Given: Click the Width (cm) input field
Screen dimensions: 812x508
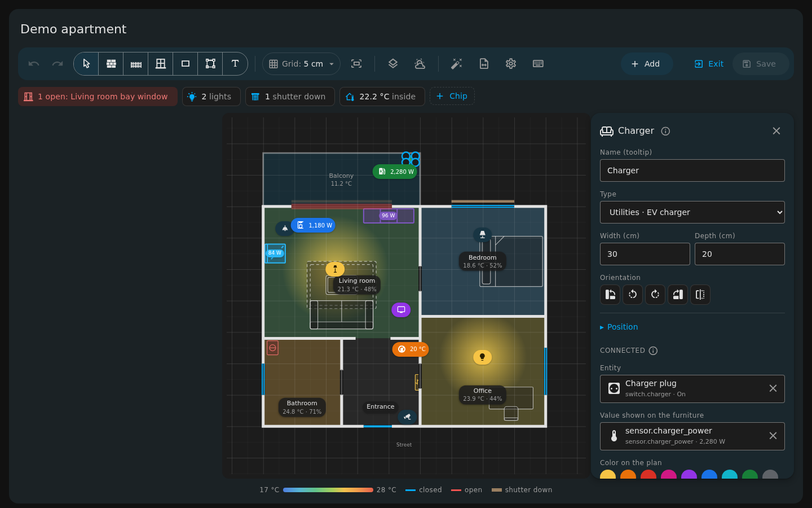Looking at the screenshot, I should coord(645,254).
